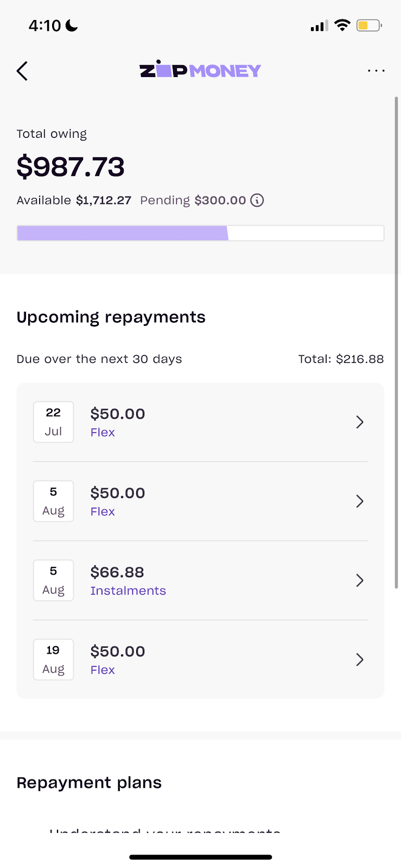Tap the 19 Aug date badge
401x868 pixels.
(x=53, y=660)
